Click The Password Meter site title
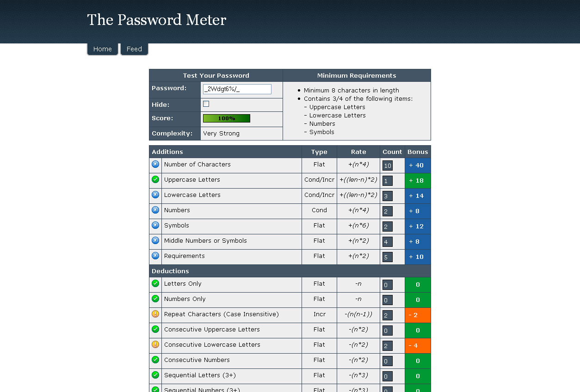This screenshot has width=580, height=392. [x=157, y=20]
